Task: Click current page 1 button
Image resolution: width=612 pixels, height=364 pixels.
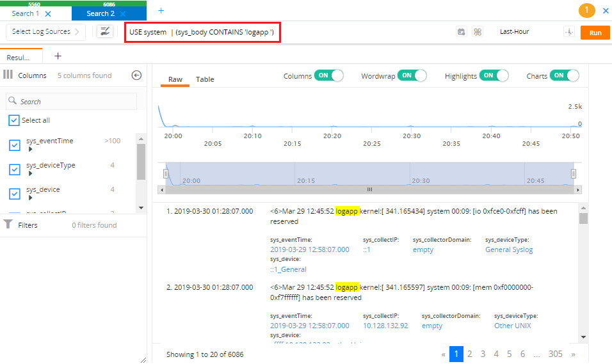Action: [x=456, y=354]
